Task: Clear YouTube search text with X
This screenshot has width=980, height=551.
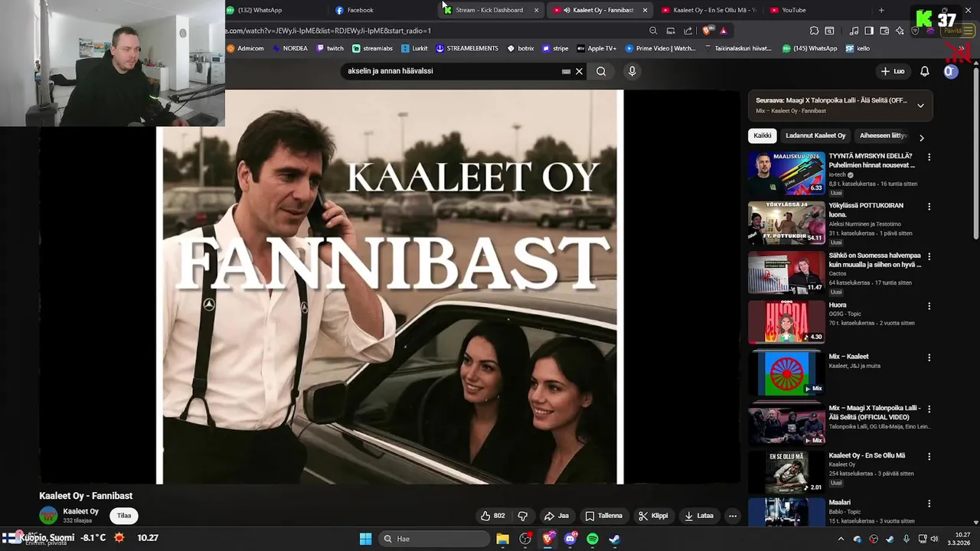Action: click(x=579, y=71)
